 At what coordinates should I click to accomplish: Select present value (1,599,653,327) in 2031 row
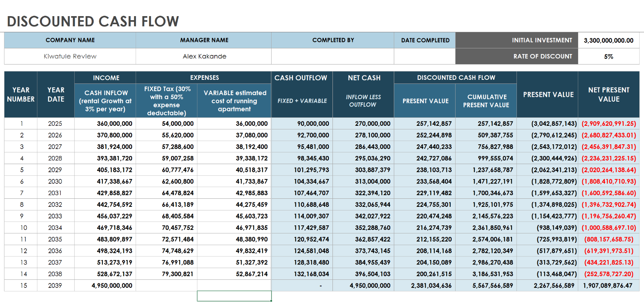point(548,193)
